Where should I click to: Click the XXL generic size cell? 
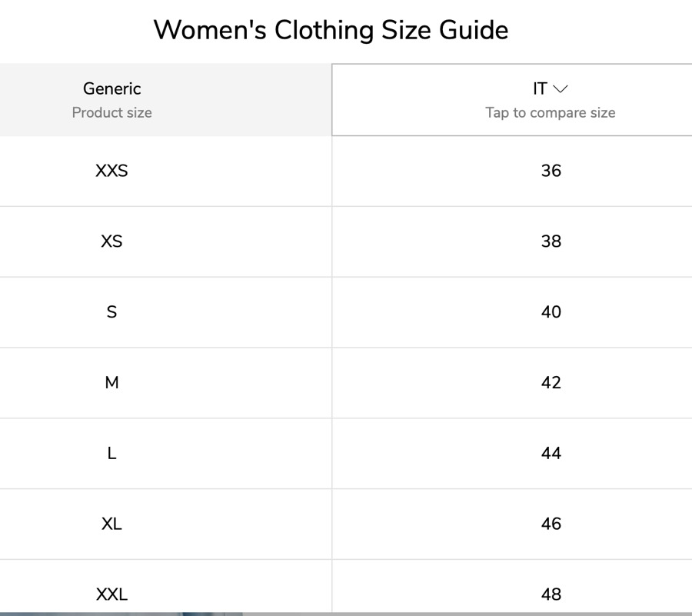click(x=112, y=594)
